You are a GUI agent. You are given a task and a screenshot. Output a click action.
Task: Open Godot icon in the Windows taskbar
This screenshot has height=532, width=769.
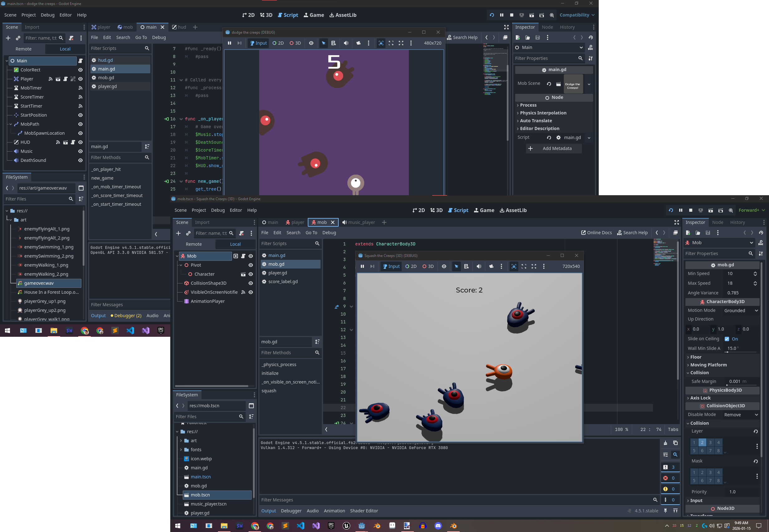coord(362,526)
